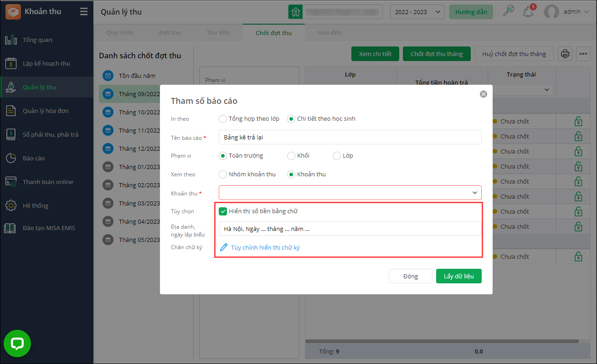Select Nhóm khoản thu radio
The height and width of the screenshot is (364, 597).
tap(223, 174)
